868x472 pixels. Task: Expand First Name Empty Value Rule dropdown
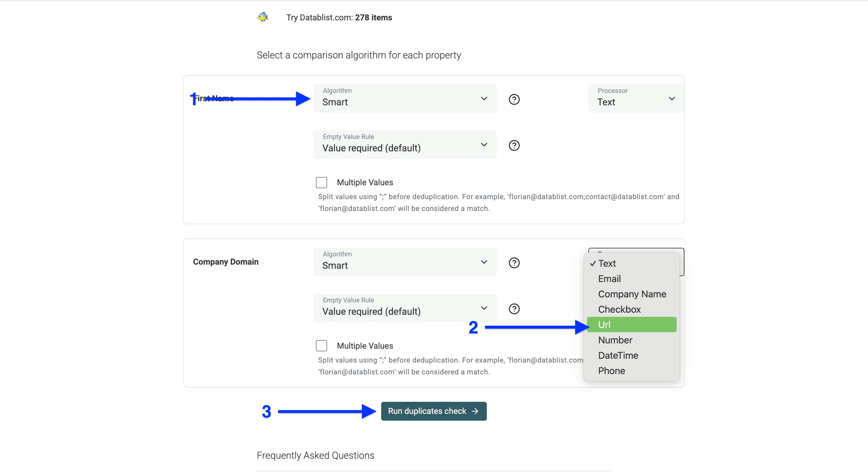404,145
